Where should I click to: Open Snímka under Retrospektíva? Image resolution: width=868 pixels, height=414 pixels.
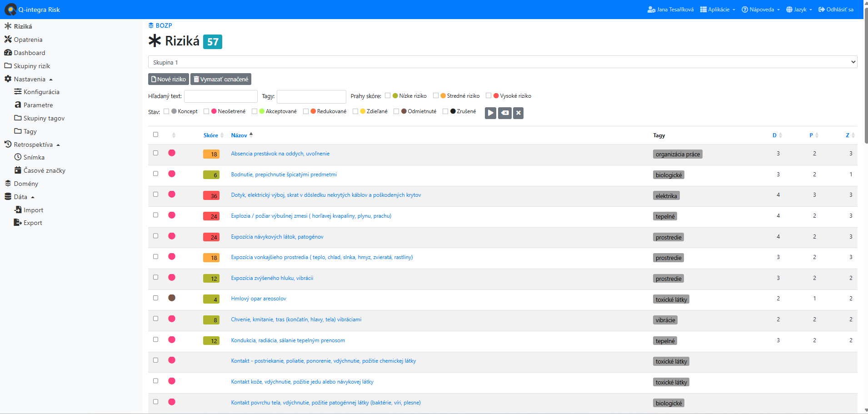(34, 157)
